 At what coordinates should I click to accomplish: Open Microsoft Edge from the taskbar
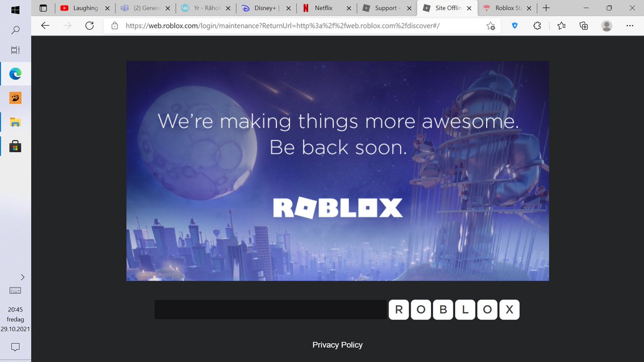16,73
